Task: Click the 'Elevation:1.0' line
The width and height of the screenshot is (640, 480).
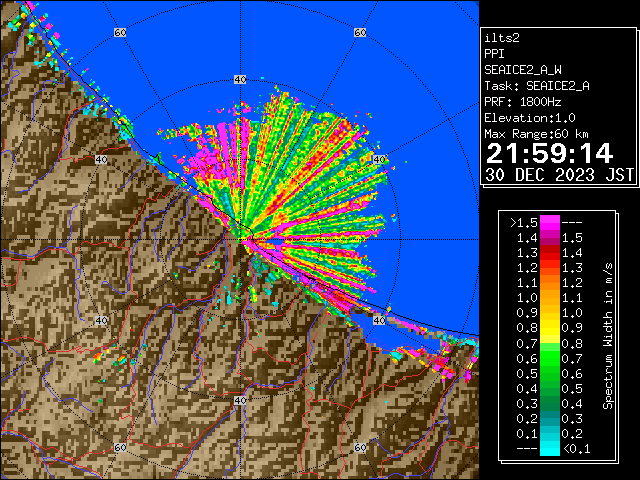Action: pos(530,118)
